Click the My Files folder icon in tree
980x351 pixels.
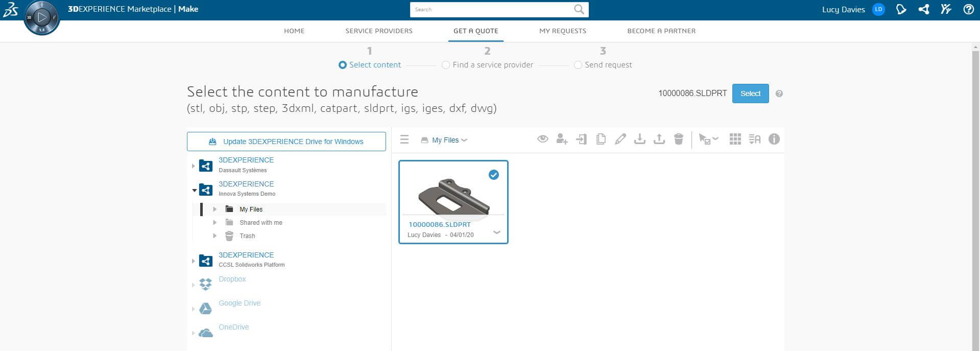(229, 209)
